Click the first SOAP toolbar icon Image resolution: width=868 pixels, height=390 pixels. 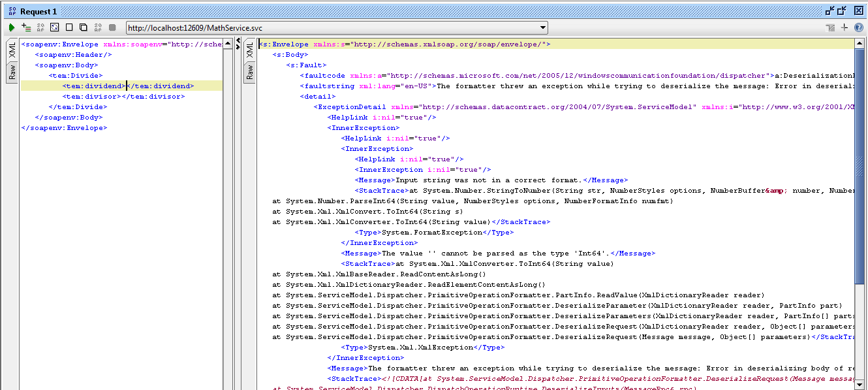click(40, 27)
